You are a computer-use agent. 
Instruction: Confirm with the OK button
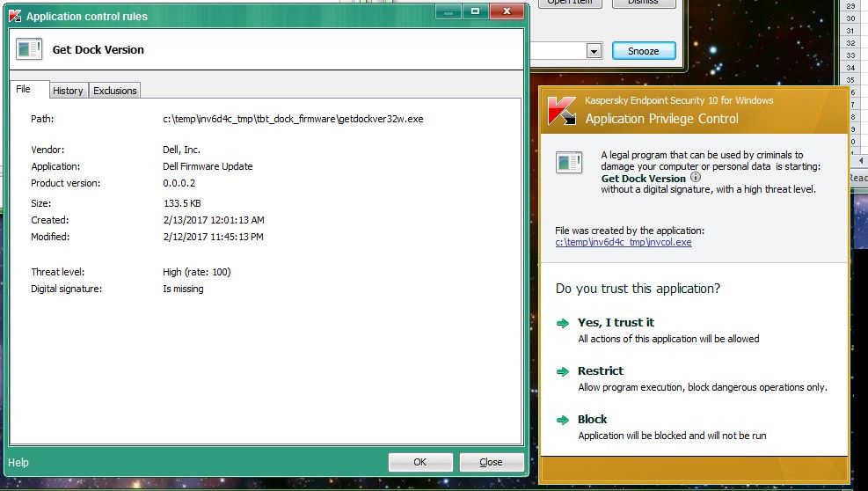420,462
